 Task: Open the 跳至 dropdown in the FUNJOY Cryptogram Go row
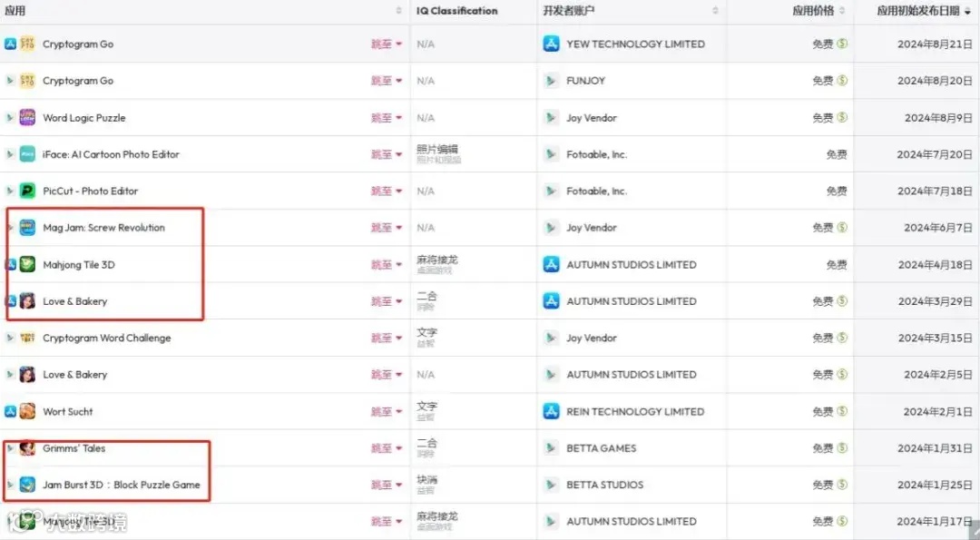point(387,81)
